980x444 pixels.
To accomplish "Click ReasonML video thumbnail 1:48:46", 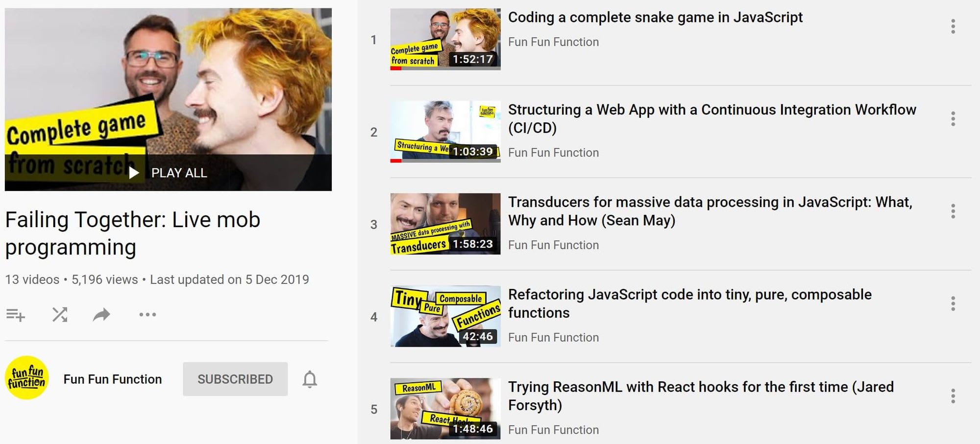I will coord(445,409).
